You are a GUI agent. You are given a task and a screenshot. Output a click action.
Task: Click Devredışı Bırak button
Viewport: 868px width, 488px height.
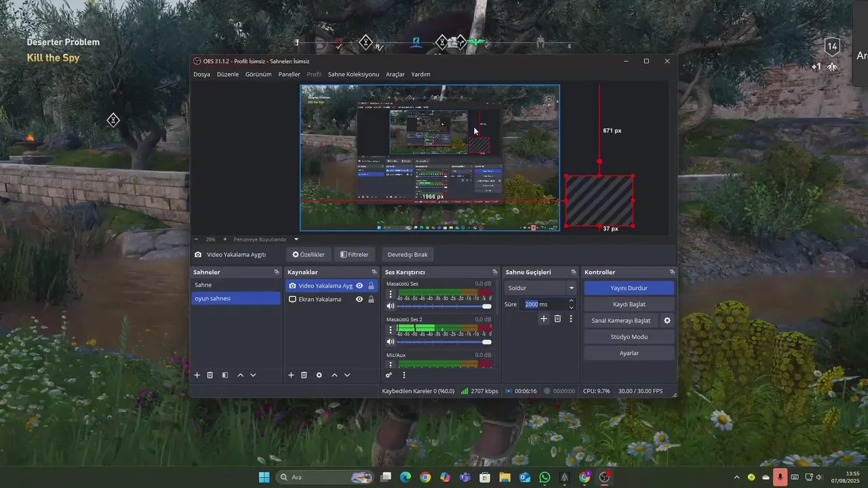point(408,255)
